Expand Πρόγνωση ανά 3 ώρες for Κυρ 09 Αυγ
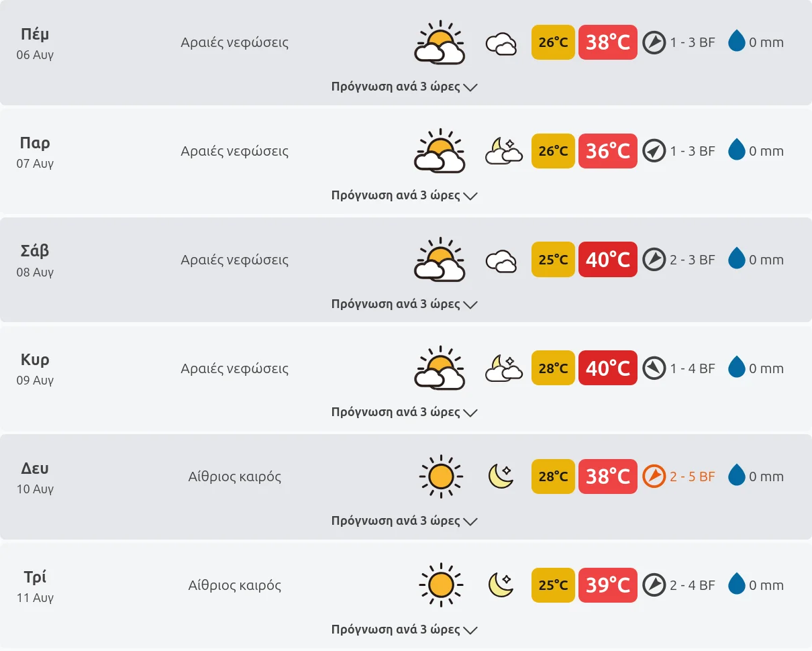Viewport: 812px width, 651px height. [x=404, y=412]
